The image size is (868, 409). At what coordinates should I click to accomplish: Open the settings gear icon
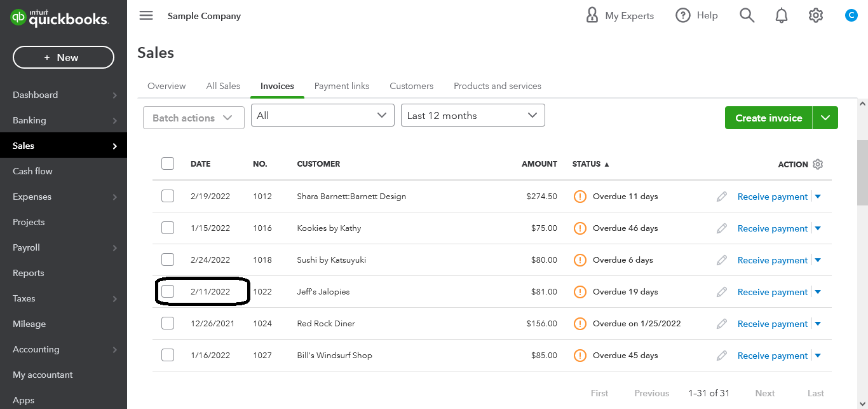tap(816, 15)
